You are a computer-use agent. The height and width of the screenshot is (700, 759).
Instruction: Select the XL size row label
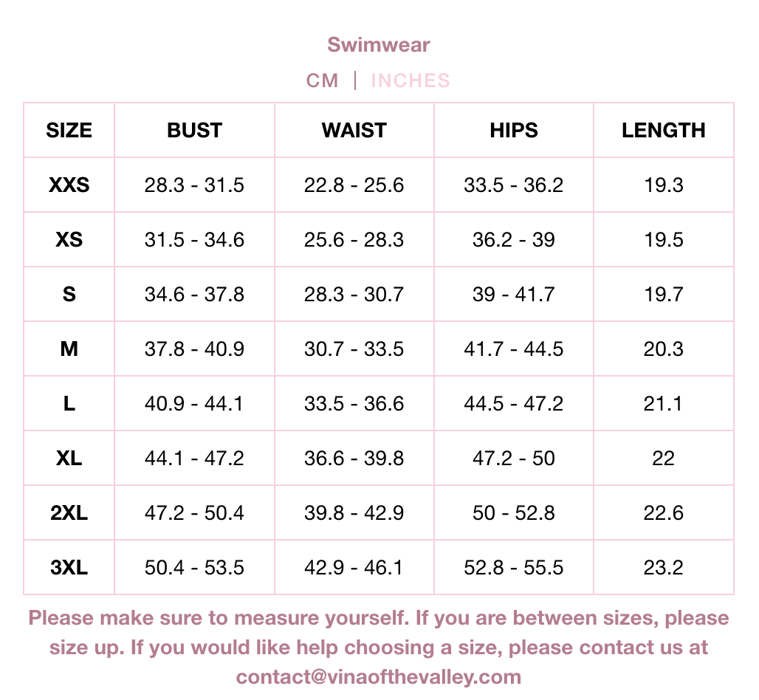(69, 459)
